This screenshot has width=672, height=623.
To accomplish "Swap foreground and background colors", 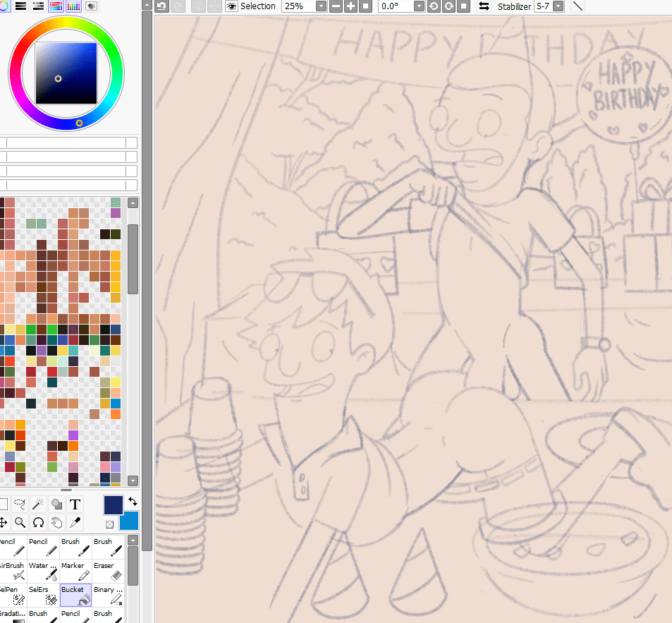I will (x=132, y=501).
